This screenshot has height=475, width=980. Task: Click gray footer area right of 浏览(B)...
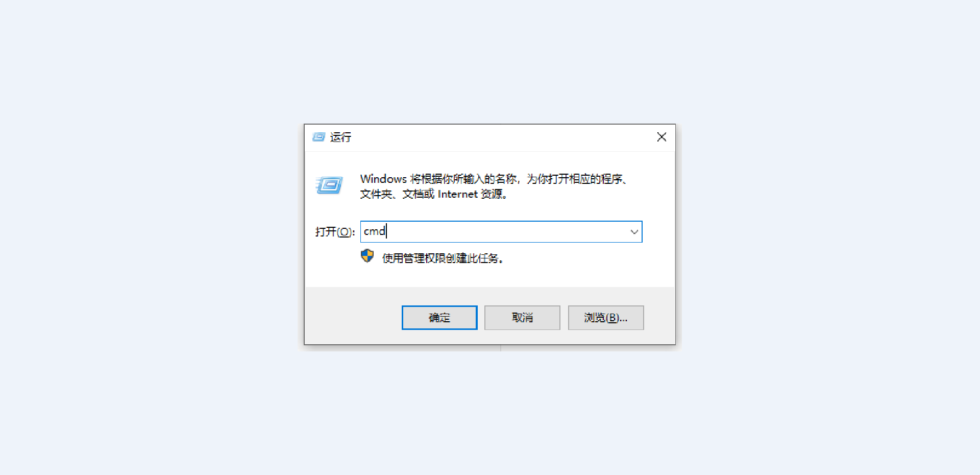click(x=659, y=318)
